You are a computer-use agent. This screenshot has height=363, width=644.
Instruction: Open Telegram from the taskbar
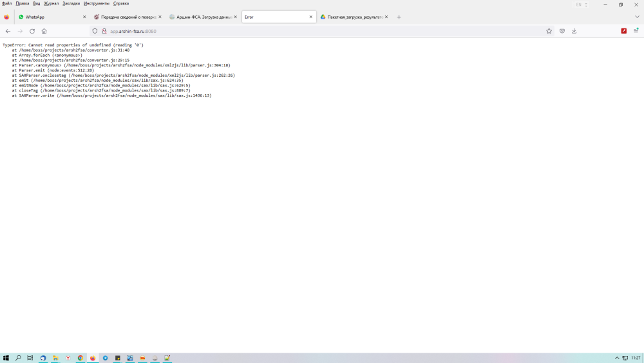coord(105,358)
